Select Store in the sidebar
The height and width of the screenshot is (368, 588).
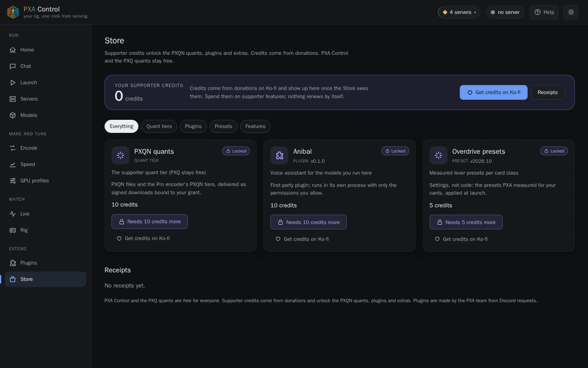point(45,279)
